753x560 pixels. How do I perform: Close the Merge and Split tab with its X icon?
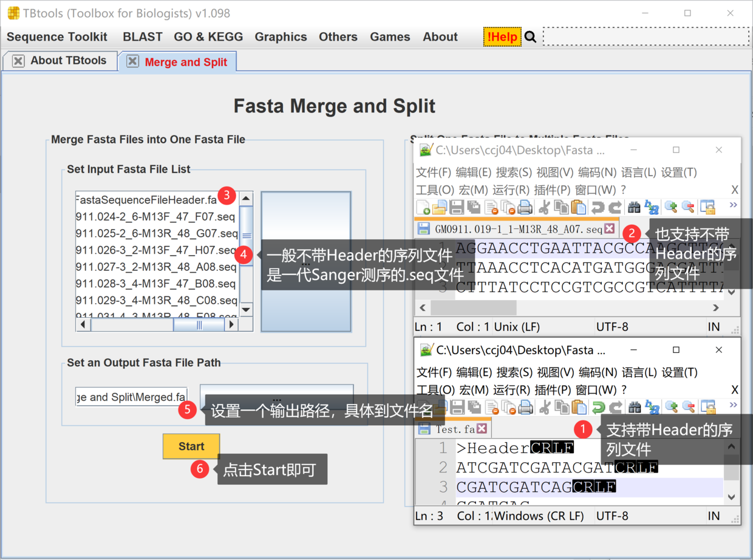(132, 61)
